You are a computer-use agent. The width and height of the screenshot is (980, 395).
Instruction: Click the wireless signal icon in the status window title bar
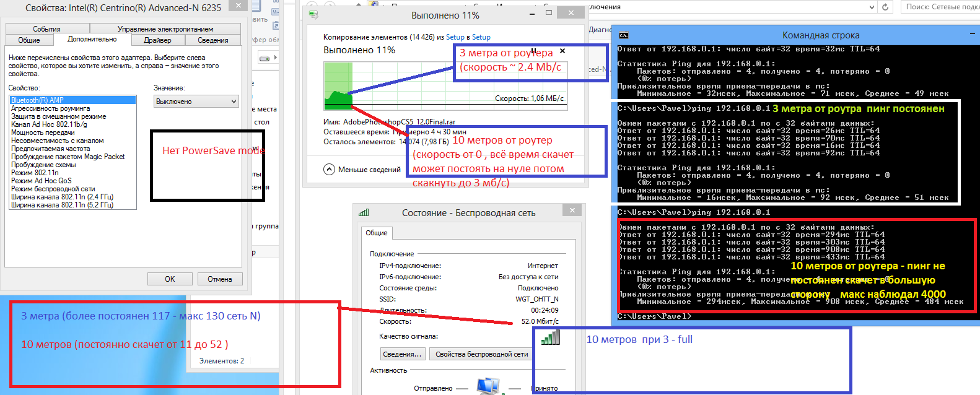tap(364, 212)
